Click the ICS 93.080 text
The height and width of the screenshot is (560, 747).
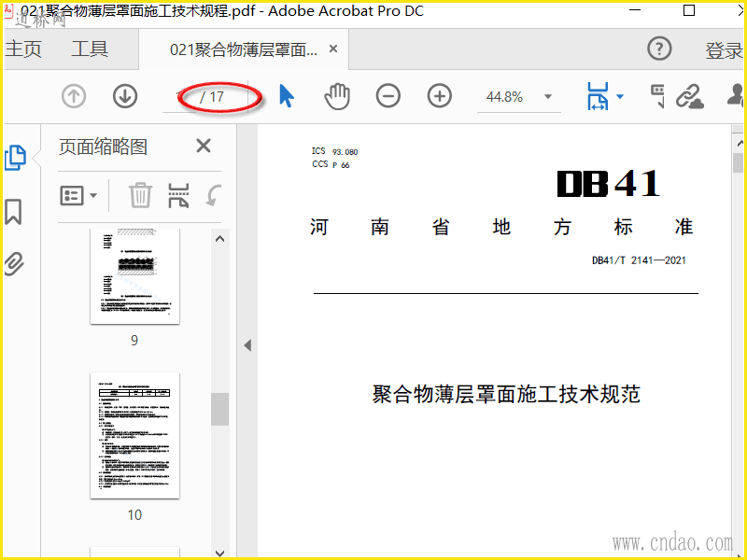(x=334, y=151)
